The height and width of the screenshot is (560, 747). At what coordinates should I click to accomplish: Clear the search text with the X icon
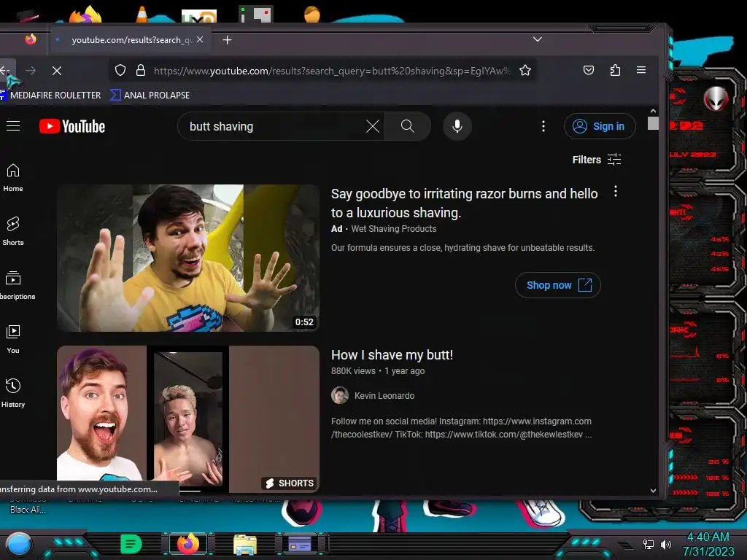click(x=373, y=126)
